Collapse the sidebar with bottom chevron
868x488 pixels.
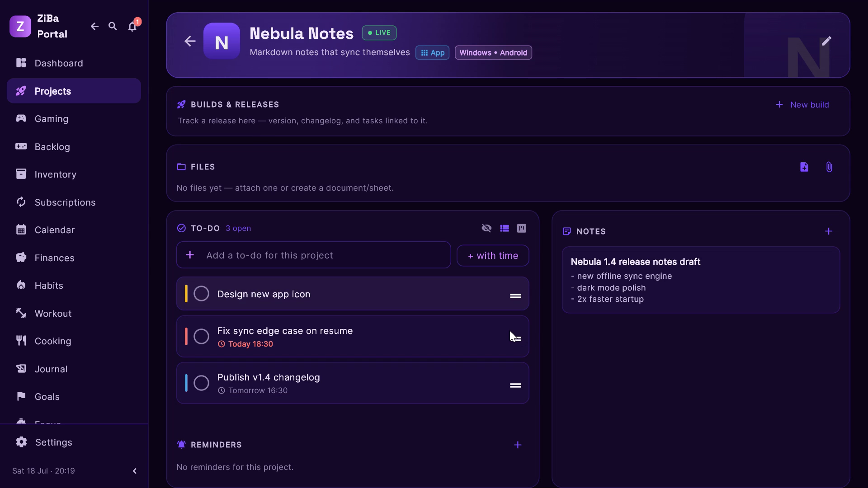click(135, 471)
